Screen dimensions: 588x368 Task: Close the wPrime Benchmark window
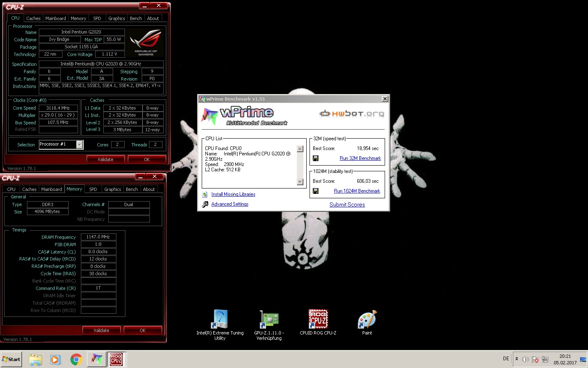385,99
